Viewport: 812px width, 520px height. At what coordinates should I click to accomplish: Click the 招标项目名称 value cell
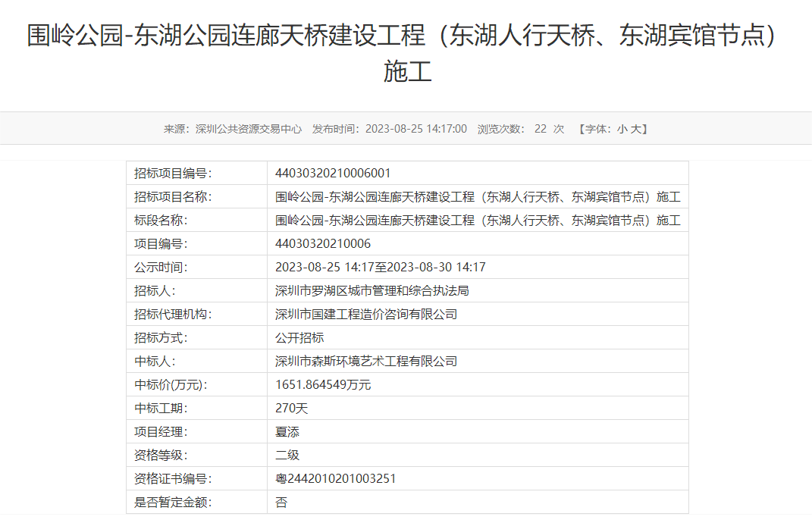tap(478, 197)
